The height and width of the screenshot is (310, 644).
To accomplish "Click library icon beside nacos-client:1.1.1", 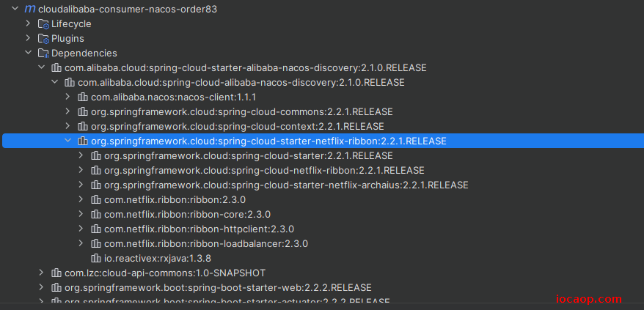I will [83, 97].
